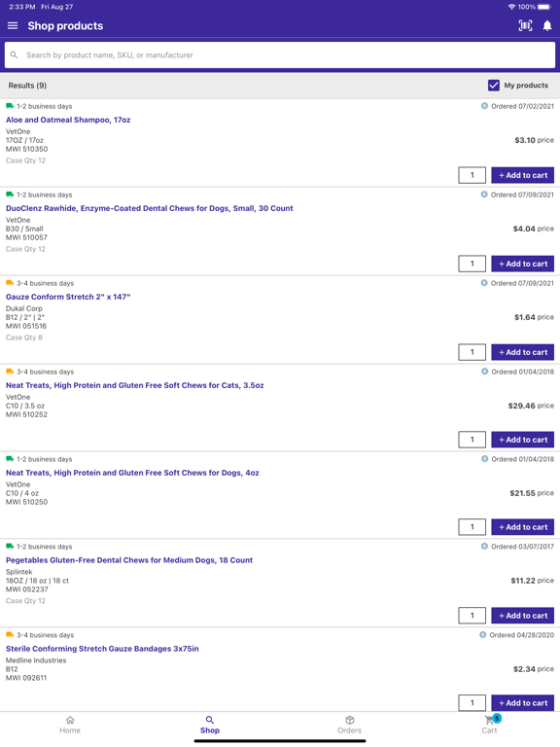Open DuoClenz Rawhide Dental Chews product link
This screenshot has height=747, width=560.
click(x=150, y=208)
